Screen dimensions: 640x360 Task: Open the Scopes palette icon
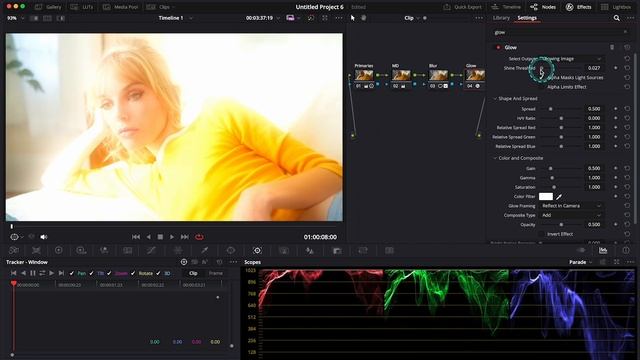(603, 250)
